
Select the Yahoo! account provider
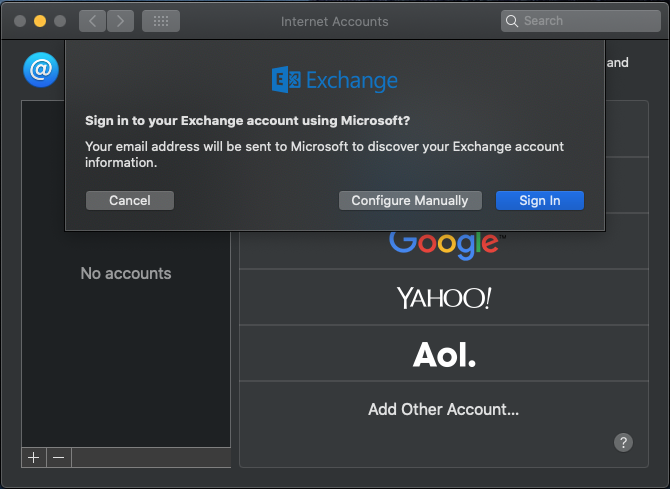pos(443,297)
